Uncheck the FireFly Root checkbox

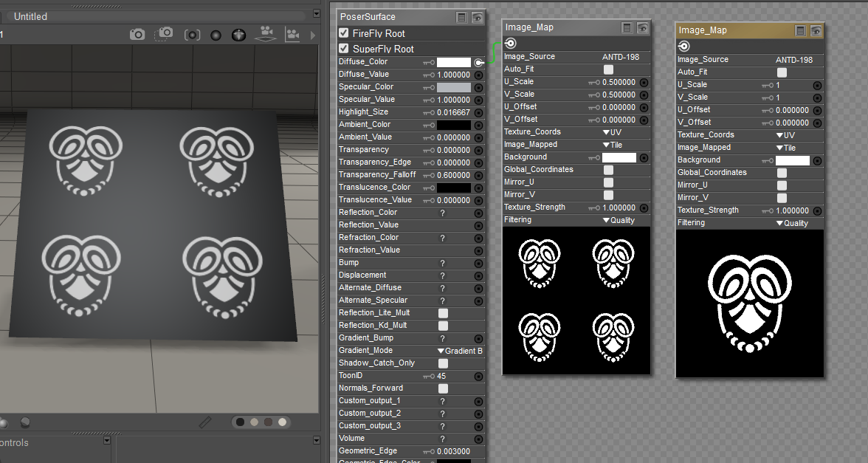click(x=344, y=33)
